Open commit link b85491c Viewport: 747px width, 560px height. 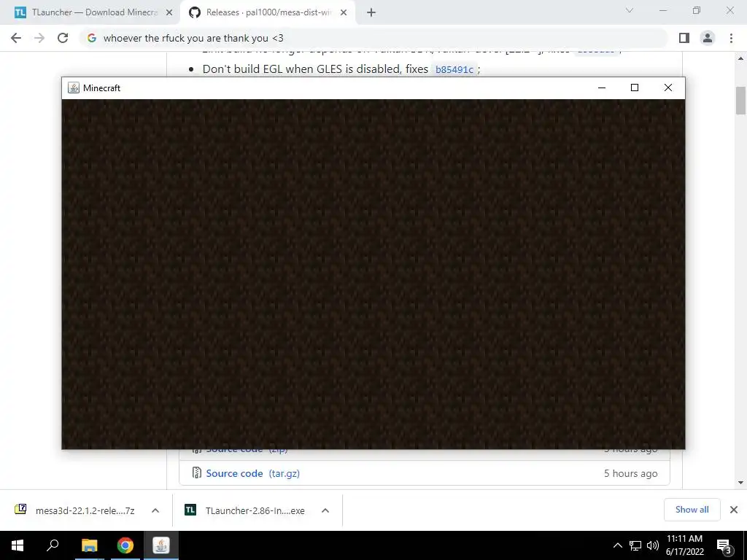tap(454, 69)
